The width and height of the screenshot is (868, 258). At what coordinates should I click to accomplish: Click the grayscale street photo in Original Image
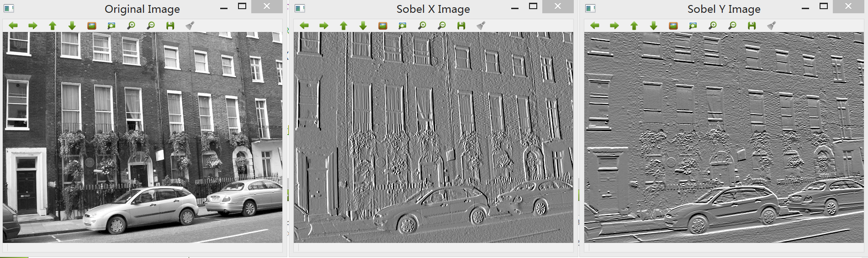pyautogui.click(x=143, y=137)
